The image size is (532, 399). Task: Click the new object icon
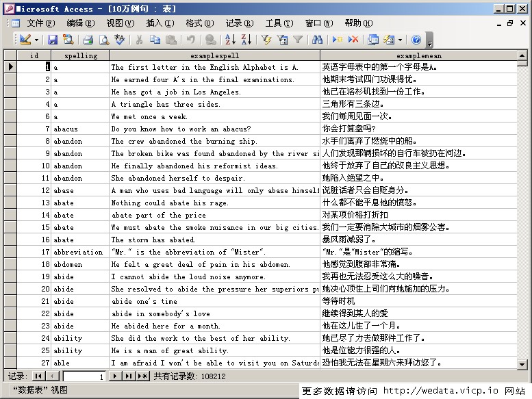tap(389, 40)
